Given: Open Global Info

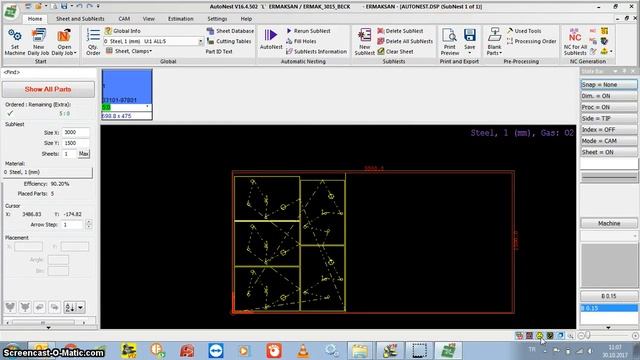Looking at the screenshot, I should [122, 31].
